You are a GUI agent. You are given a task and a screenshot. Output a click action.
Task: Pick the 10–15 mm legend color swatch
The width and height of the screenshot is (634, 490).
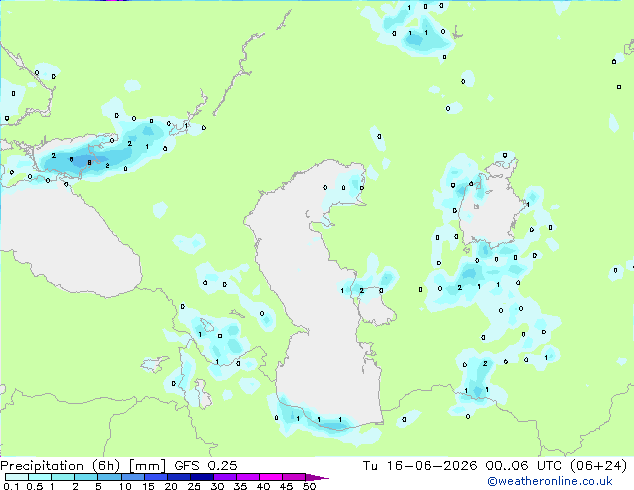click(132, 477)
